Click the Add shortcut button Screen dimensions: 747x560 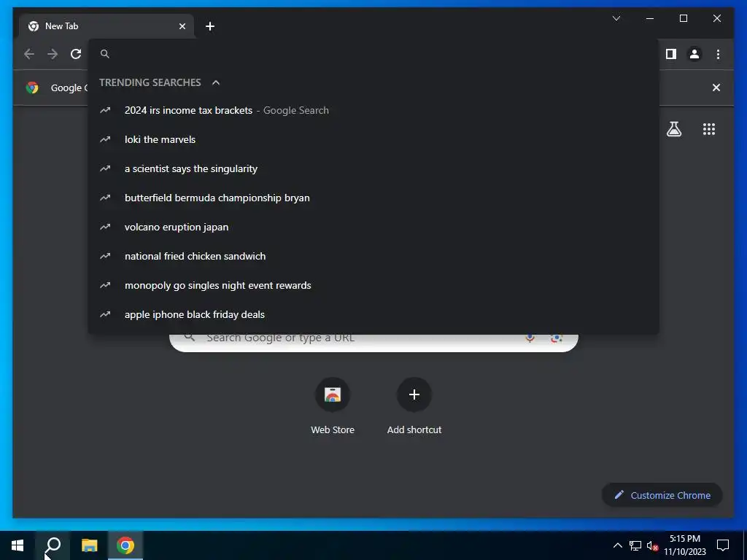click(x=414, y=406)
